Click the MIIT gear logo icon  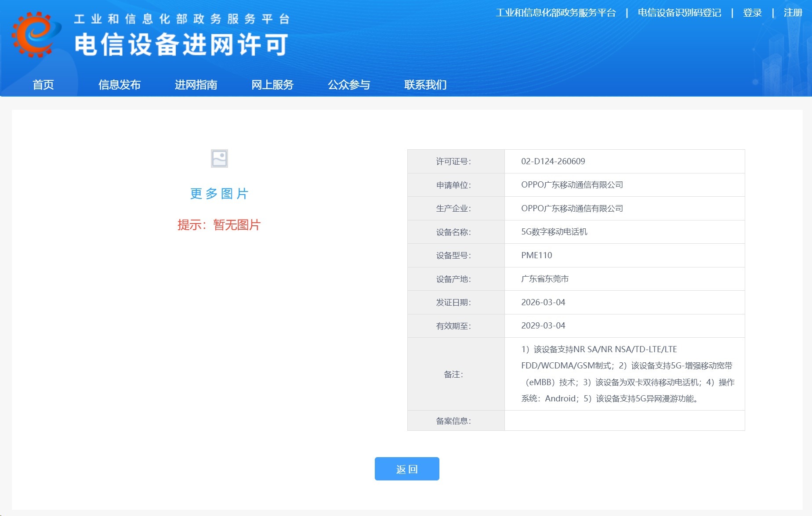36,34
